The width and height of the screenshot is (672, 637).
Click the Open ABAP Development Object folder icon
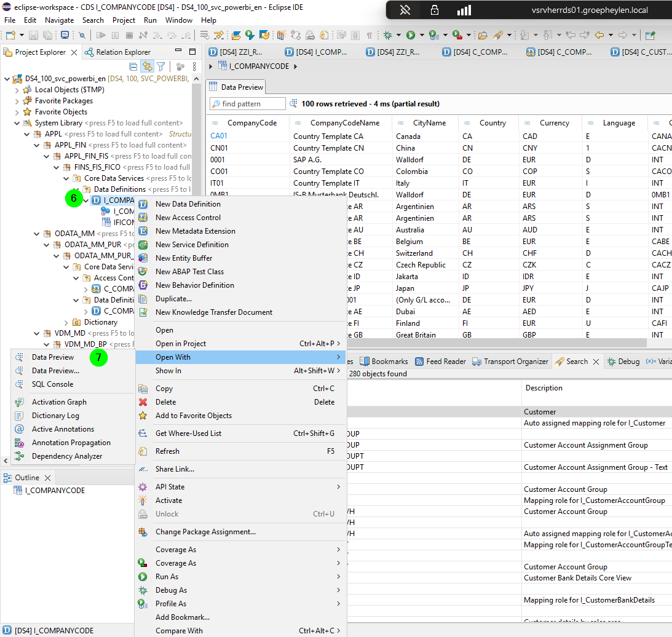click(236, 35)
